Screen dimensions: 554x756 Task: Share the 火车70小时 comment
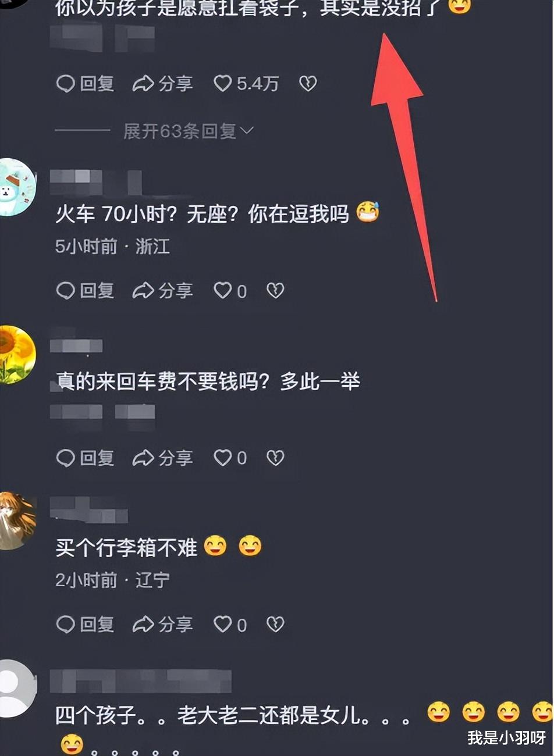pos(162,290)
